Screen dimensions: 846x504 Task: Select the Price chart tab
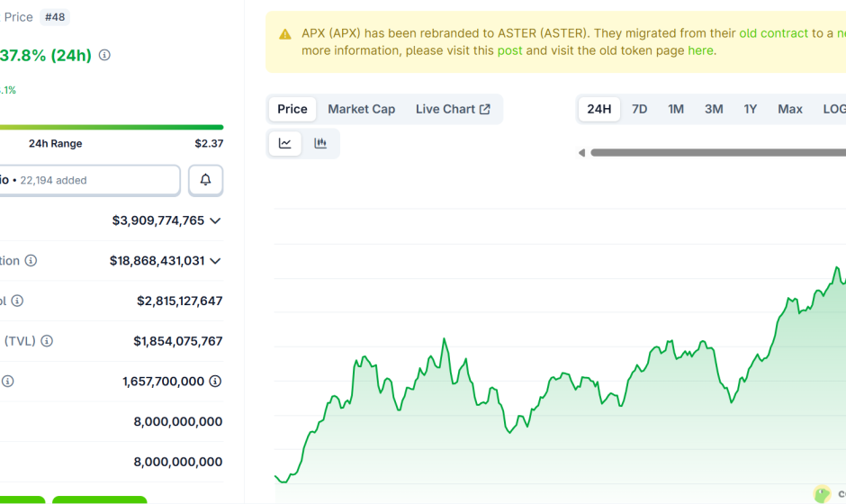292,109
